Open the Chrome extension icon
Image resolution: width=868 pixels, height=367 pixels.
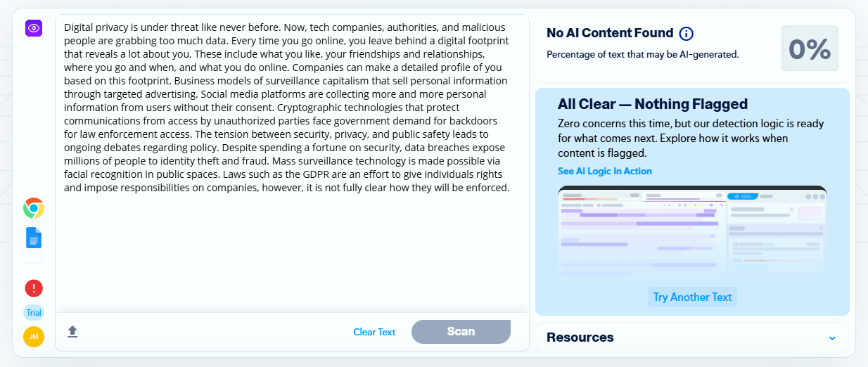tap(34, 208)
